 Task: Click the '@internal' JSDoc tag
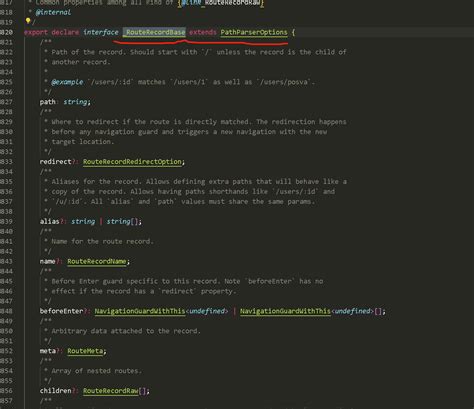coord(53,12)
